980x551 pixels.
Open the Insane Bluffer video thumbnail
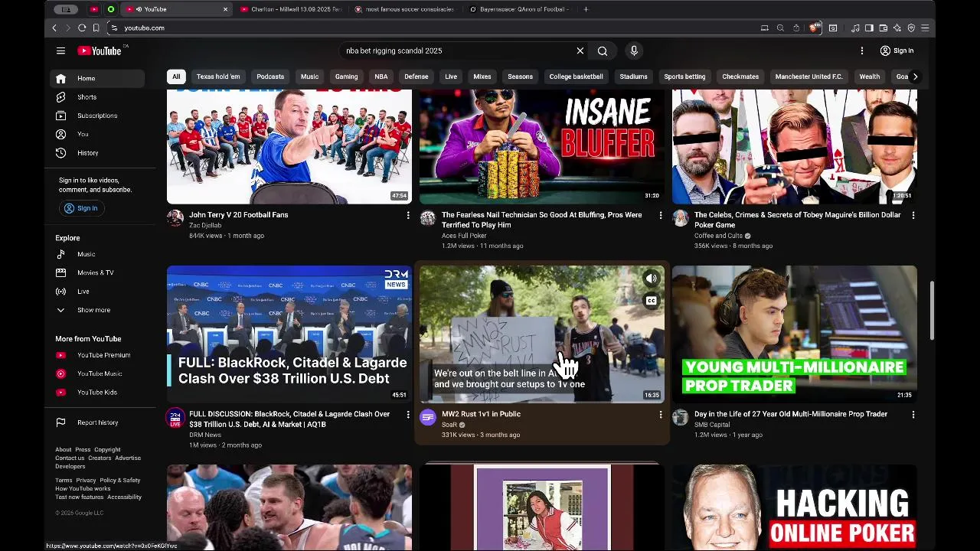(x=541, y=146)
